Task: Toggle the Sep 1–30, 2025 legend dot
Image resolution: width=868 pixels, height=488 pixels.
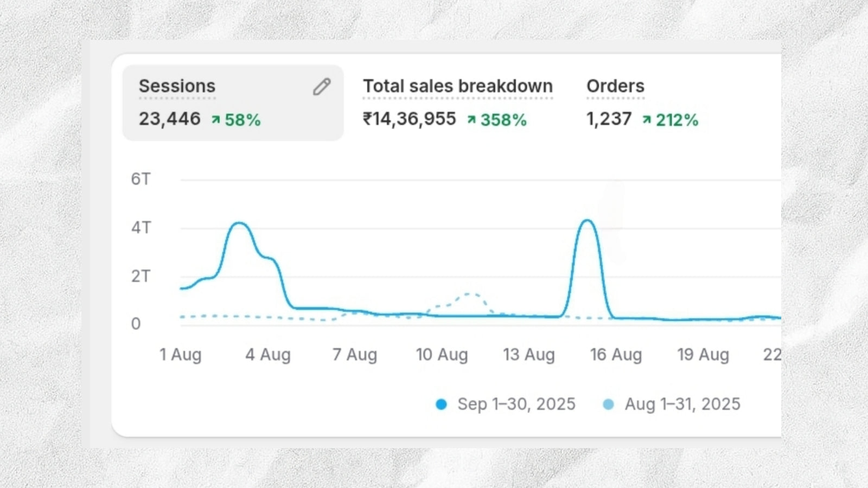Action: (441, 404)
